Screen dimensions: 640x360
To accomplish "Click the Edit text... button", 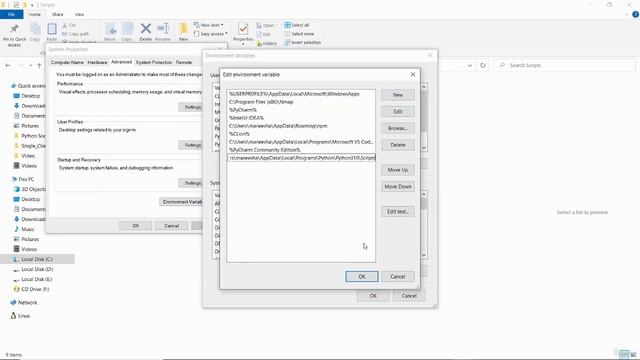I will pos(398,211).
